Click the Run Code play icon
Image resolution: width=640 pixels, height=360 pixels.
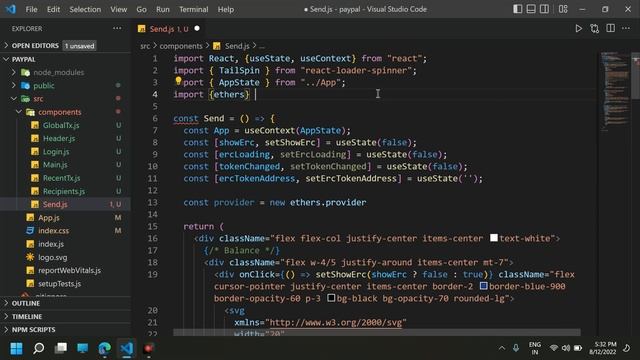(578, 29)
